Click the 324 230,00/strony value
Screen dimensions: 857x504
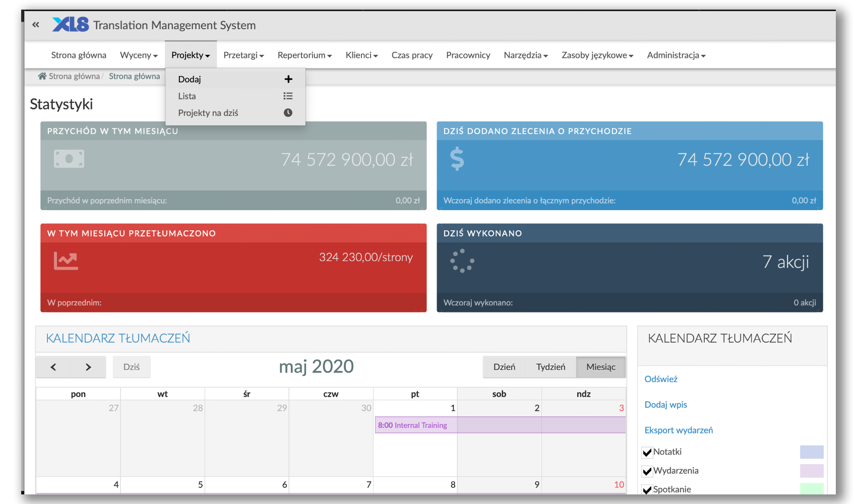tap(365, 257)
